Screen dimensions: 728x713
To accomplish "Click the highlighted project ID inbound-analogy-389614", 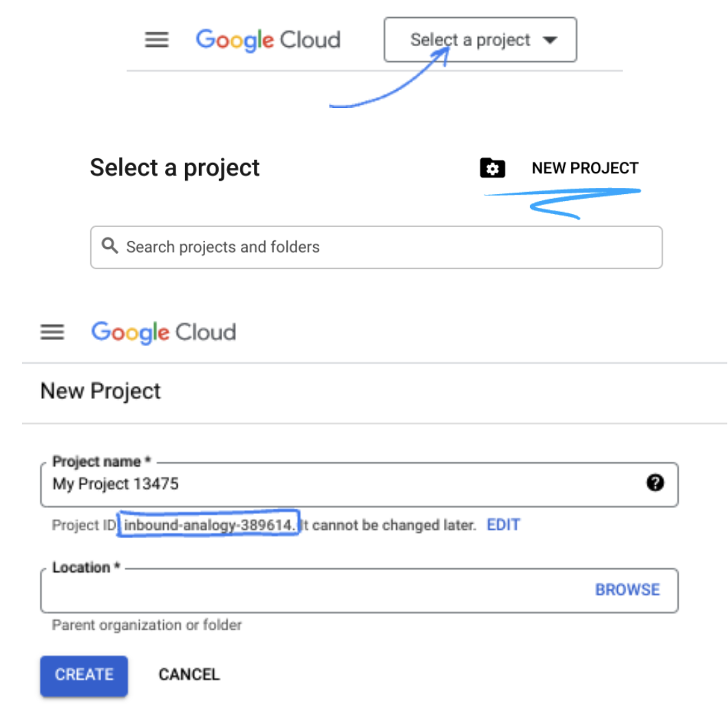I will click(208, 524).
